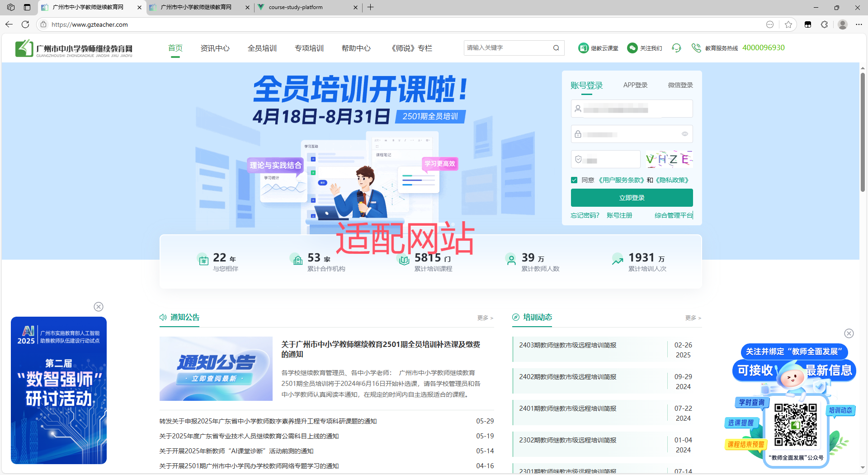This screenshot has width=868, height=475.
Task: Add this page to favorites
Action: pyautogui.click(x=788, y=24)
